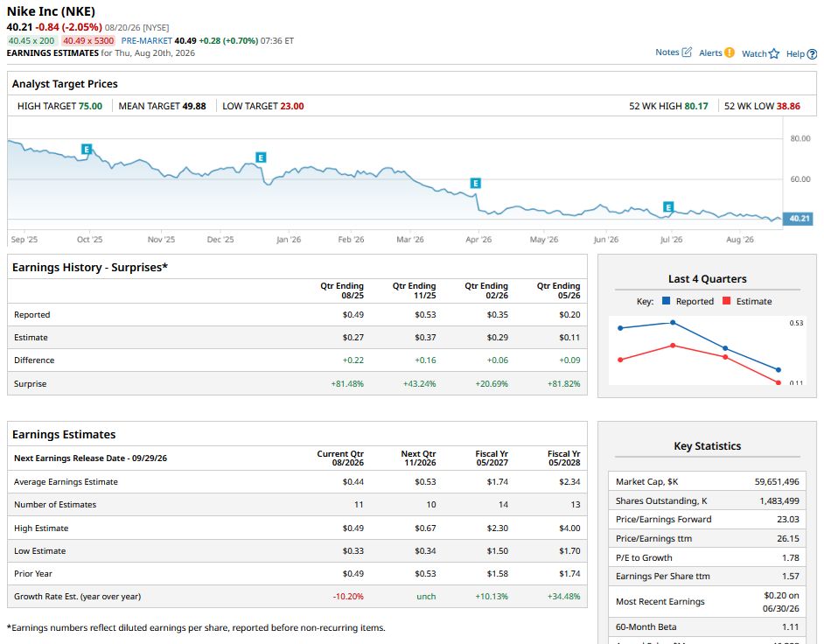Click the Earnings Estimates section heading
824x644 pixels.
click(x=64, y=435)
